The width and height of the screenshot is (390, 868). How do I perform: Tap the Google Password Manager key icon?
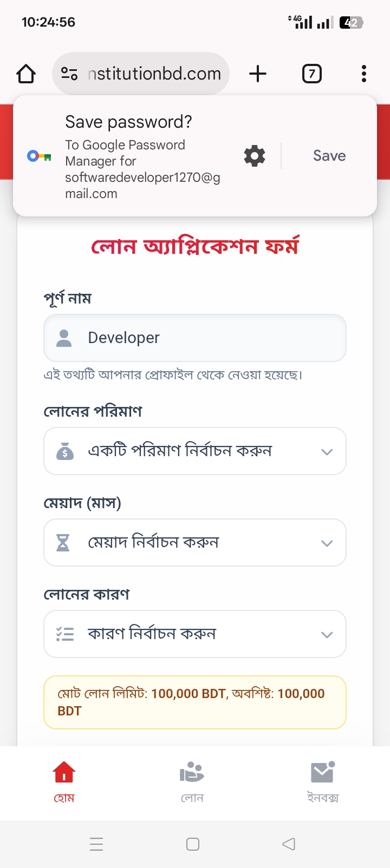[x=39, y=156]
